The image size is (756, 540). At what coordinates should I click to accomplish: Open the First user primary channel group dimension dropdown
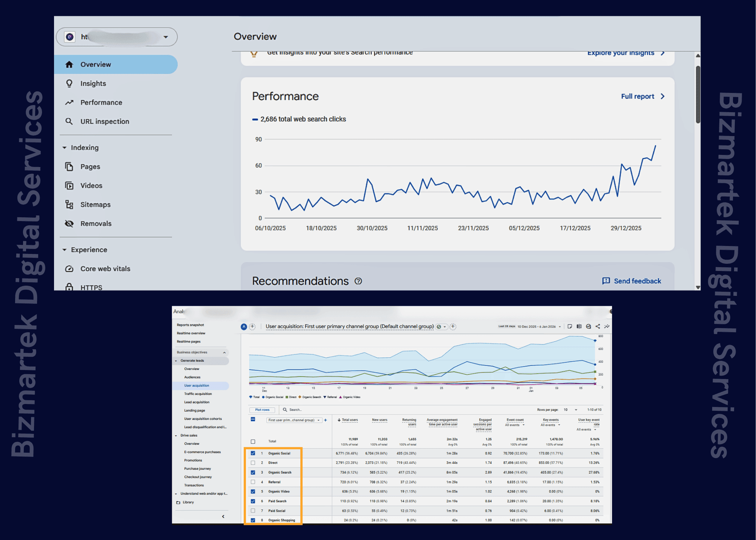coord(294,420)
